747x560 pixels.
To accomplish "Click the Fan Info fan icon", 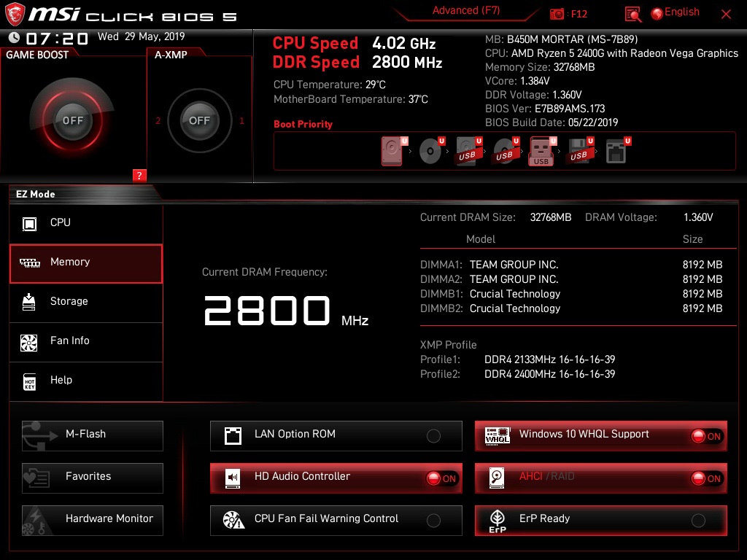I will click(x=29, y=343).
